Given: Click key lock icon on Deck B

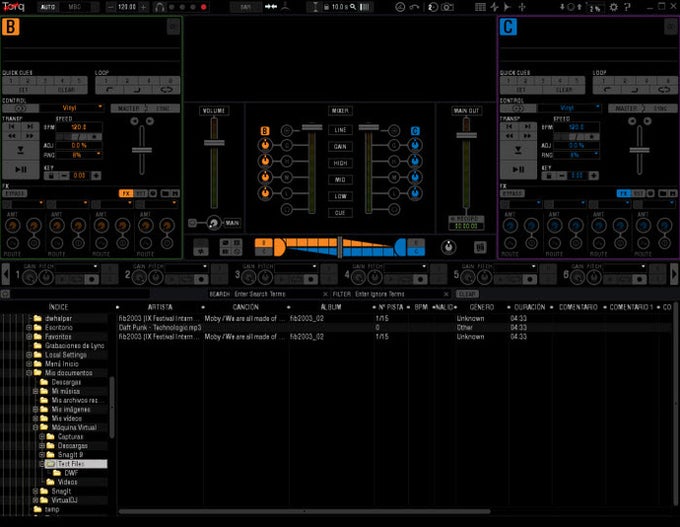Looking at the screenshot, I should click(x=51, y=176).
